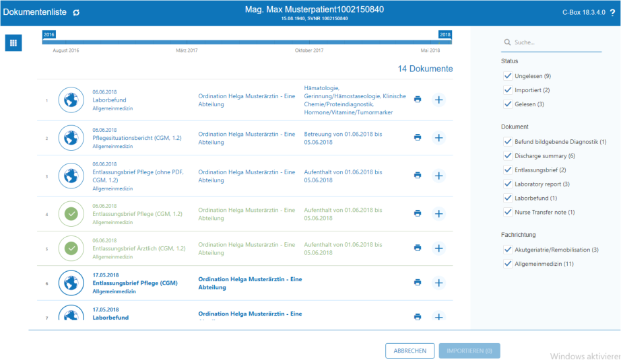Focus the Suche search field
This screenshot has height=364, width=621.
(552, 42)
